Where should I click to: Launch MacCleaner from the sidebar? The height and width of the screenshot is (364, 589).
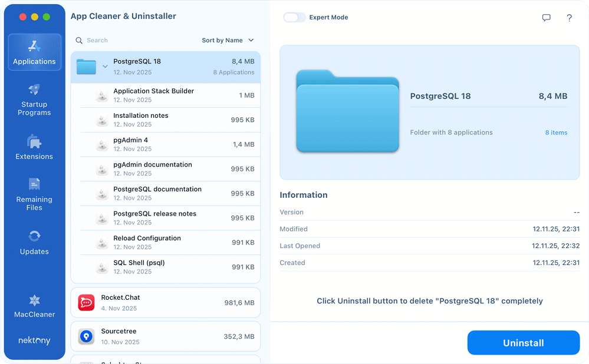34,306
